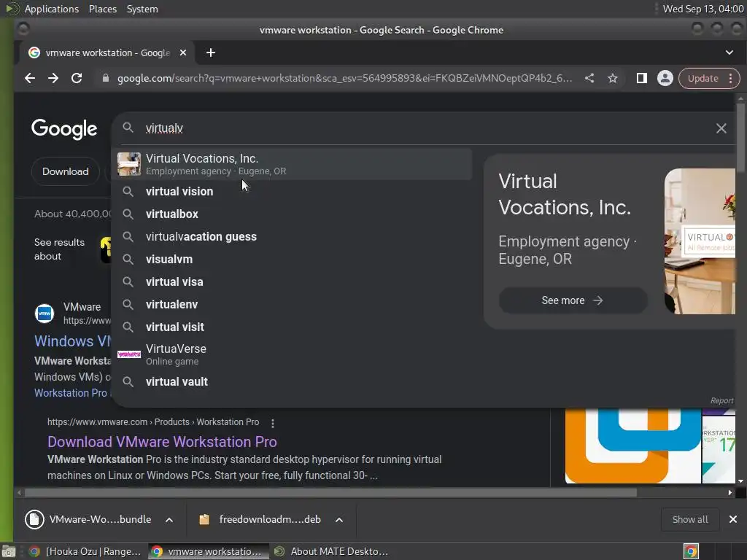Switch to About MATE Desktop taskbar window
This screenshot has height=560, width=747.
click(332, 551)
